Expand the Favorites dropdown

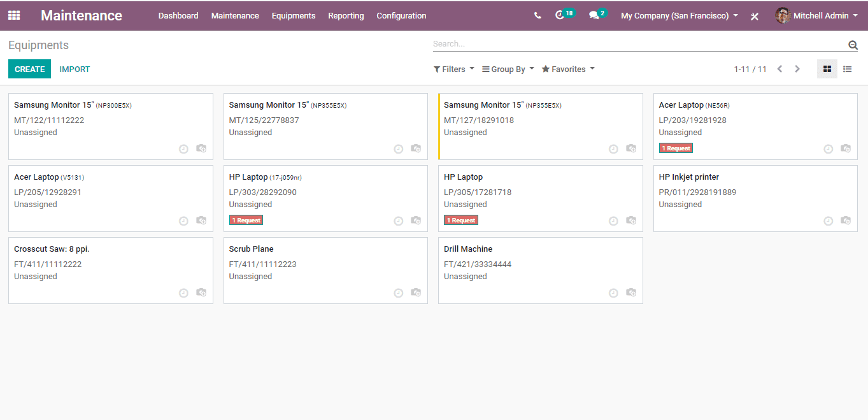tap(568, 69)
